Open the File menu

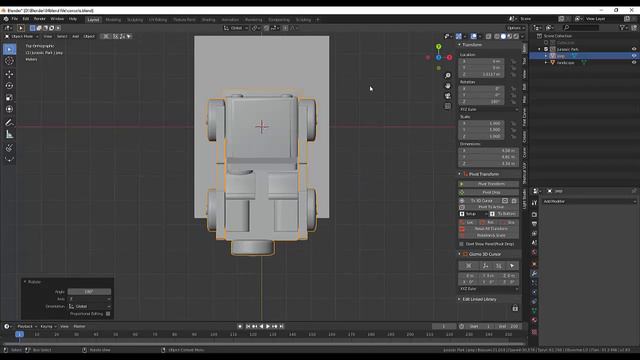click(x=15, y=19)
